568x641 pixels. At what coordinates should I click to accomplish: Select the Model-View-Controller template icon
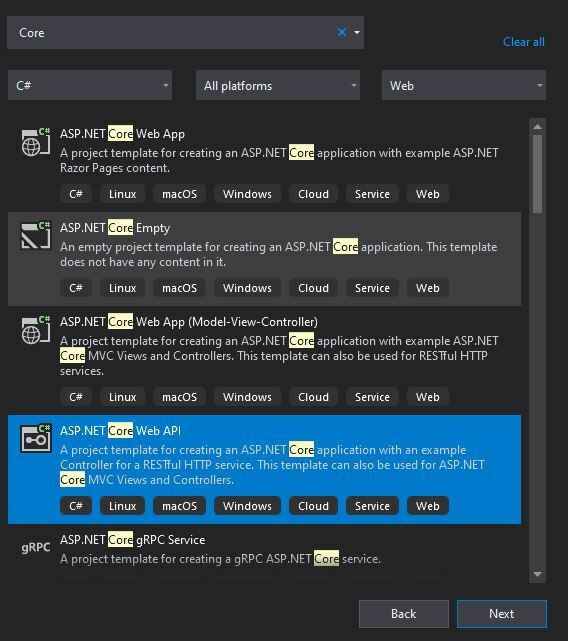[36, 330]
